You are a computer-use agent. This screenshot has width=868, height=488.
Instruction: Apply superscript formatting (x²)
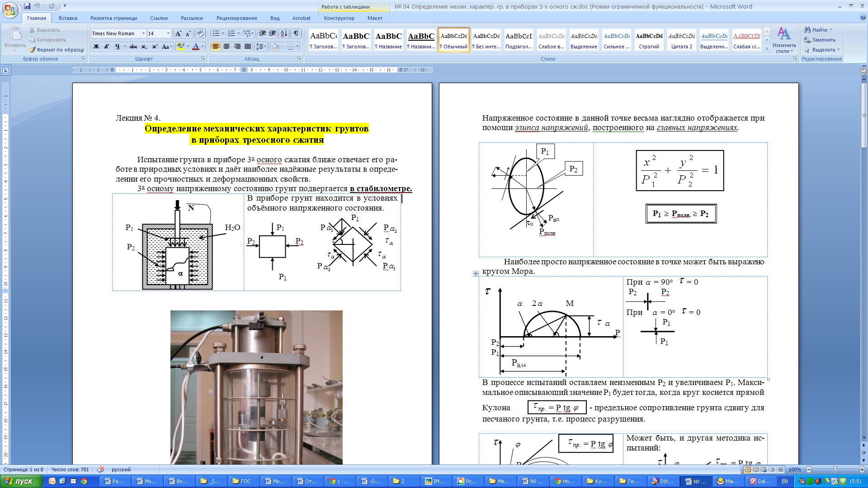(x=155, y=47)
